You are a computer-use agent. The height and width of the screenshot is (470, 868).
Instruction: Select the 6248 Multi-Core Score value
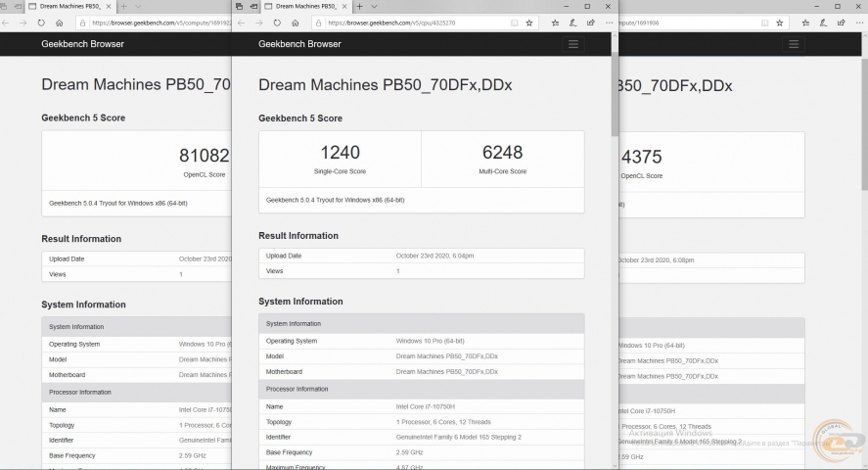click(502, 152)
